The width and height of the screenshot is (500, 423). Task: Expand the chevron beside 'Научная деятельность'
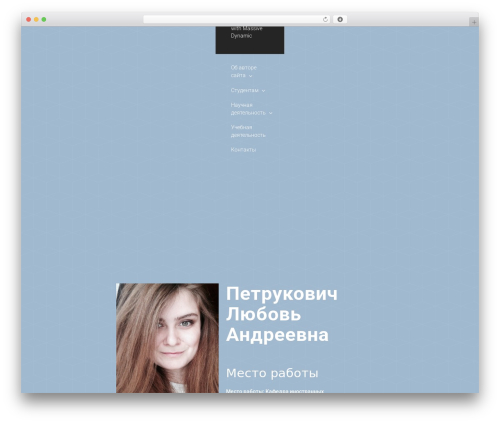coord(271,113)
